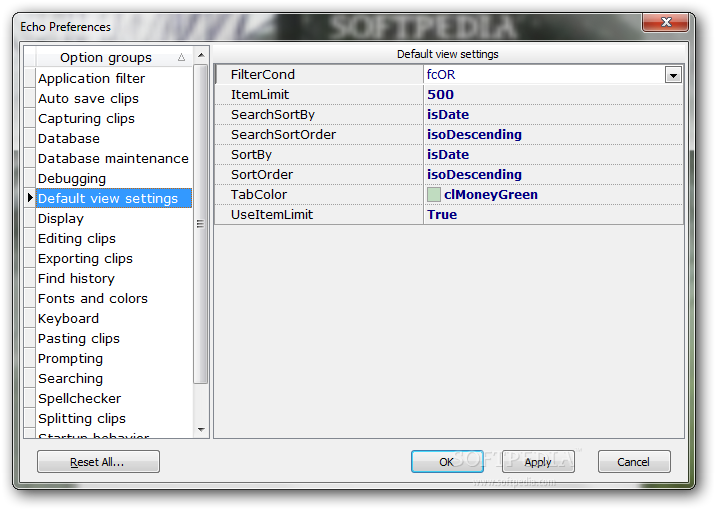The width and height of the screenshot is (716, 510).
Task: Select the SearchSortBy property name
Action: click(x=273, y=115)
